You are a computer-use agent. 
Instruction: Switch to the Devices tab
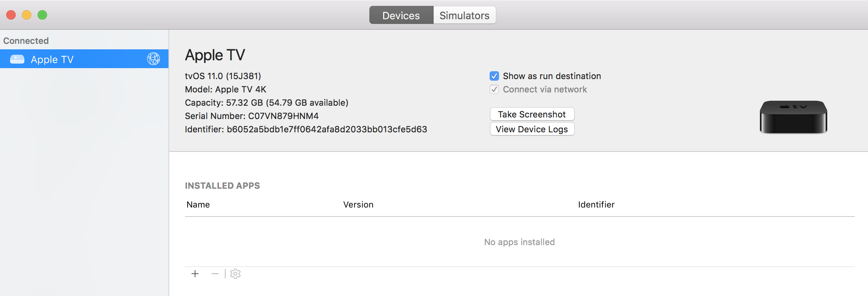401,15
